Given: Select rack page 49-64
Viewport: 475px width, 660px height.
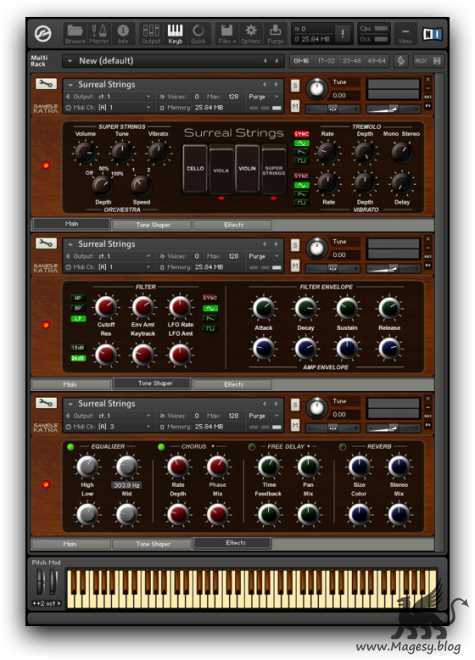Looking at the screenshot, I should [x=376, y=61].
